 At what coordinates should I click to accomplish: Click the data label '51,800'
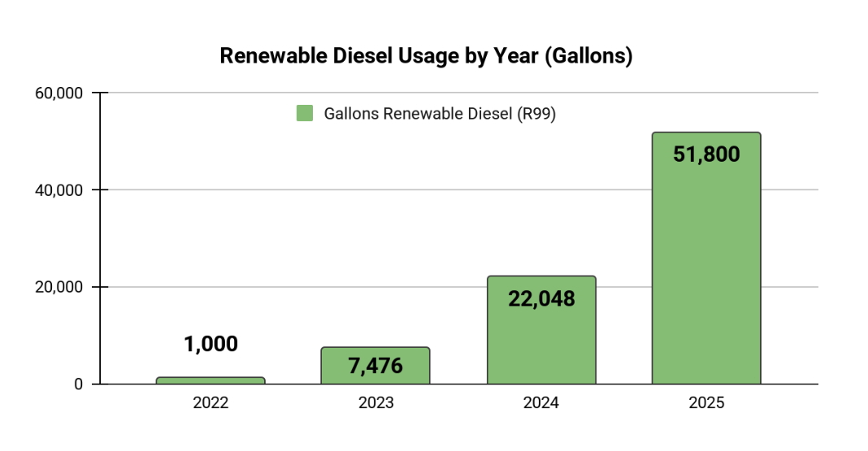[706, 154]
